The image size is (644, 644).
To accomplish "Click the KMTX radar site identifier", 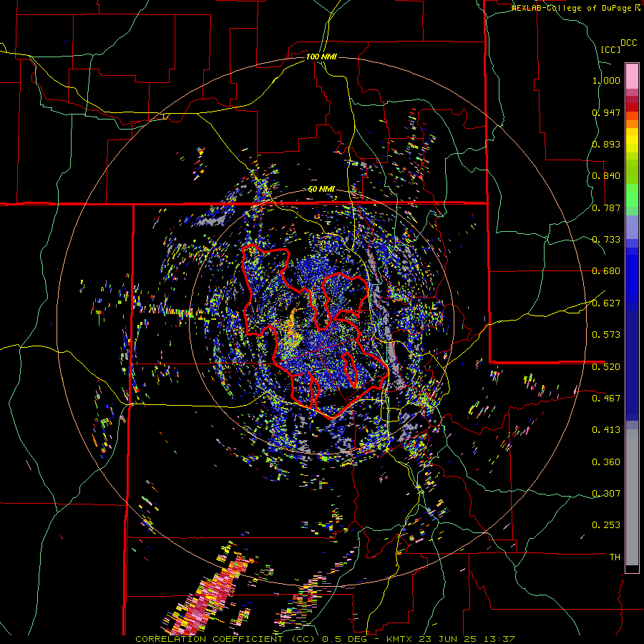I will pos(401,639).
